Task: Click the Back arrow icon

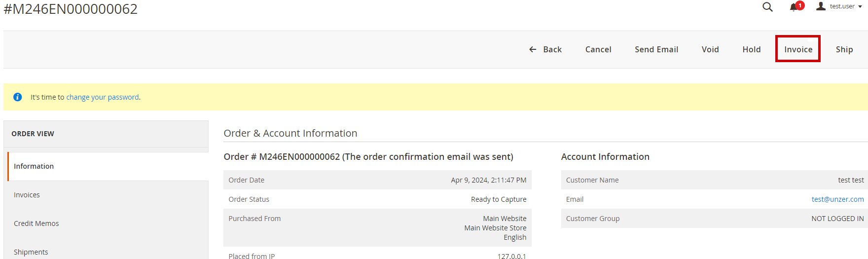Action: (533, 49)
